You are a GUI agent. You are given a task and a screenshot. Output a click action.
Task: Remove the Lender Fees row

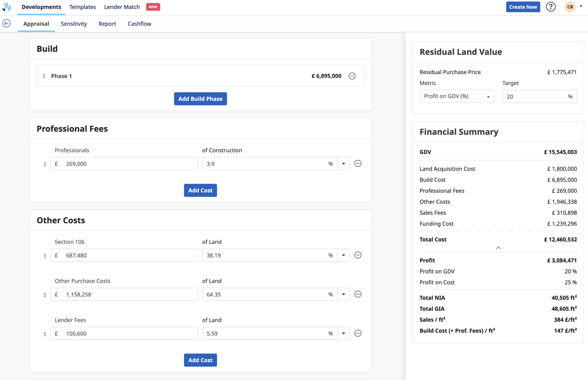pyautogui.click(x=358, y=333)
